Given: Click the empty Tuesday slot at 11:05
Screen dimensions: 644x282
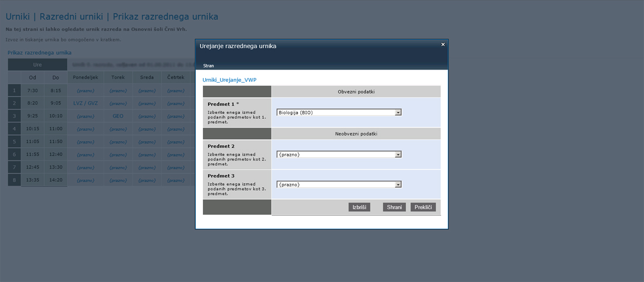Looking at the screenshot, I should point(118,142).
